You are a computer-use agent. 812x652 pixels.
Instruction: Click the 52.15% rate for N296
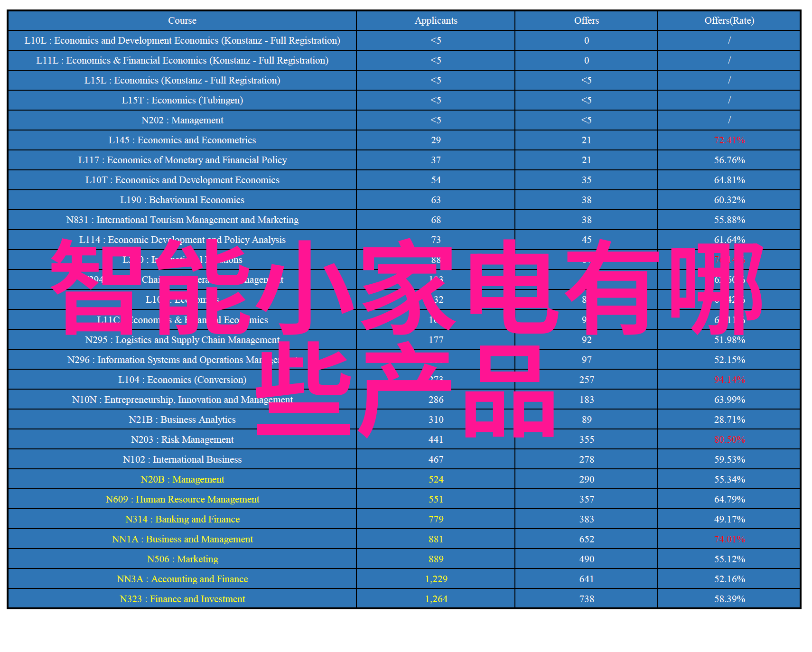tap(729, 360)
